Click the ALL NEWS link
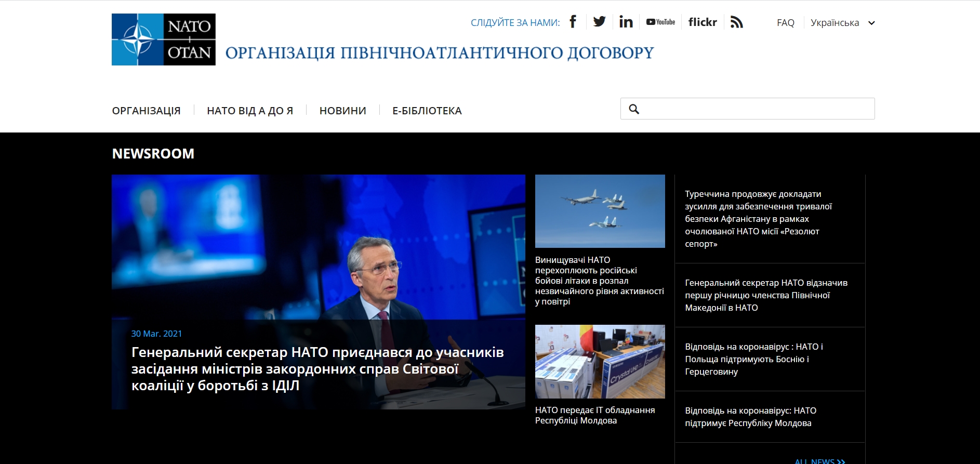 (x=820, y=461)
